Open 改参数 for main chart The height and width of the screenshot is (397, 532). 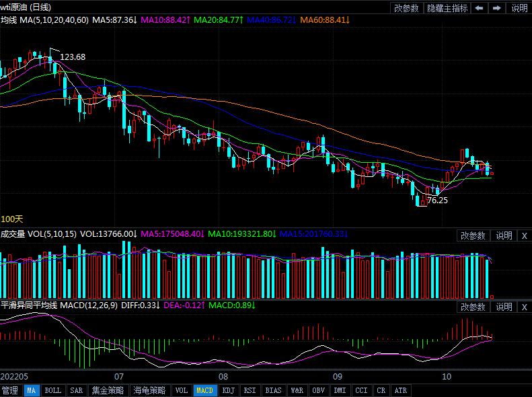pyautogui.click(x=406, y=8)
